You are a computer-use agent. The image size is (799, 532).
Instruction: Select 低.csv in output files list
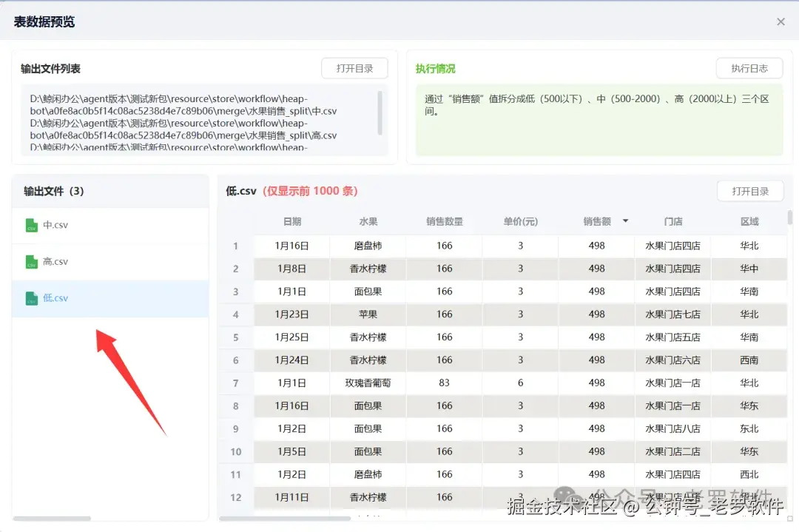(110, 298)
